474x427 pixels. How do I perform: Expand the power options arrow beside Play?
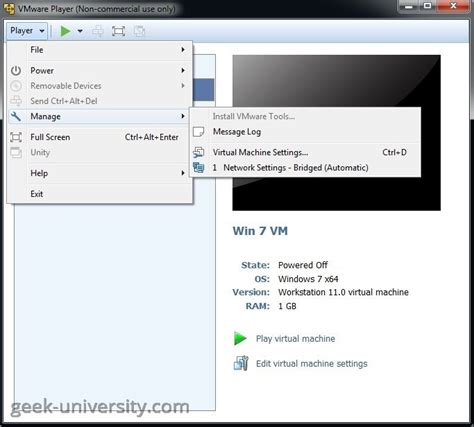(x=80, y=31)
